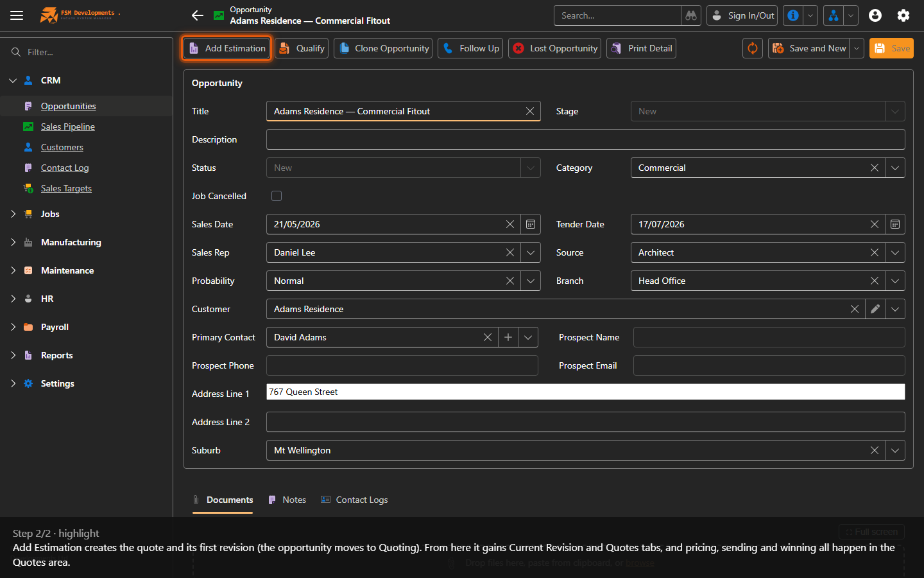Click the Add Estimation button

click(227, 48)
